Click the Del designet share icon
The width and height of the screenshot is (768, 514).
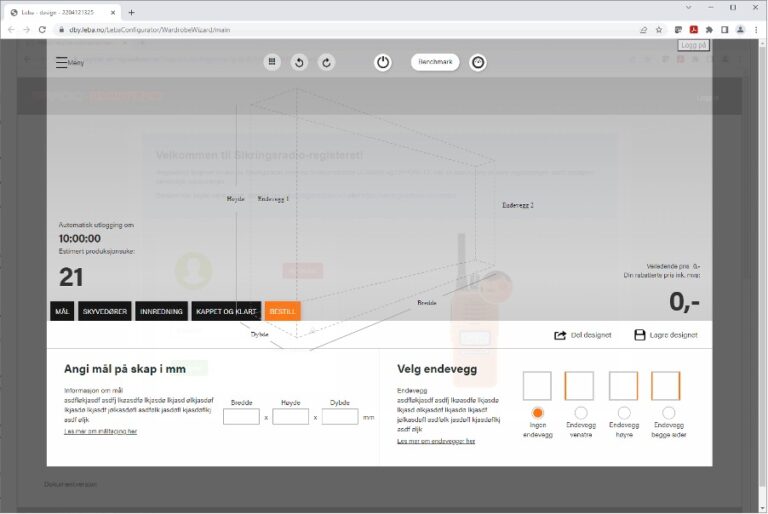coord(560,335)
